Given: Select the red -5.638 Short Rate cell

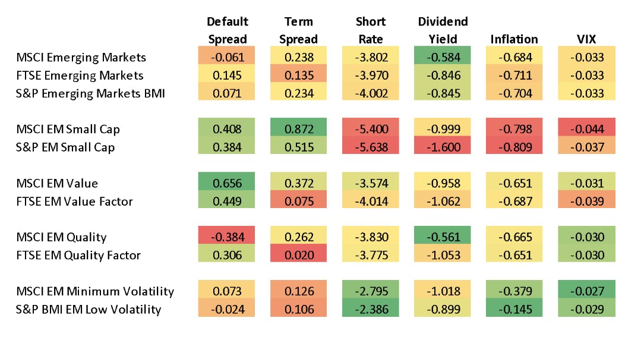Looking at the screenshot, I should click(370, 147).
